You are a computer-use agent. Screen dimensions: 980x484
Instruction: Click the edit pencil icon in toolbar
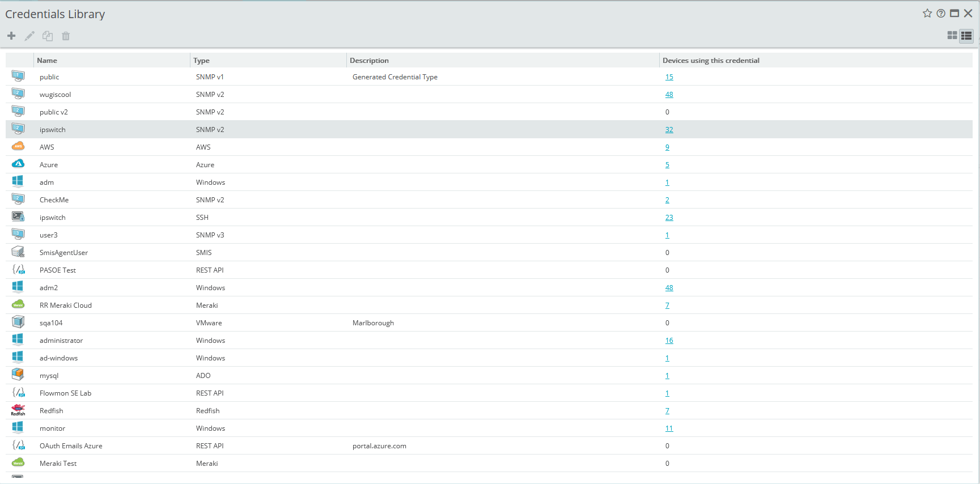click(x=29, y=36)
